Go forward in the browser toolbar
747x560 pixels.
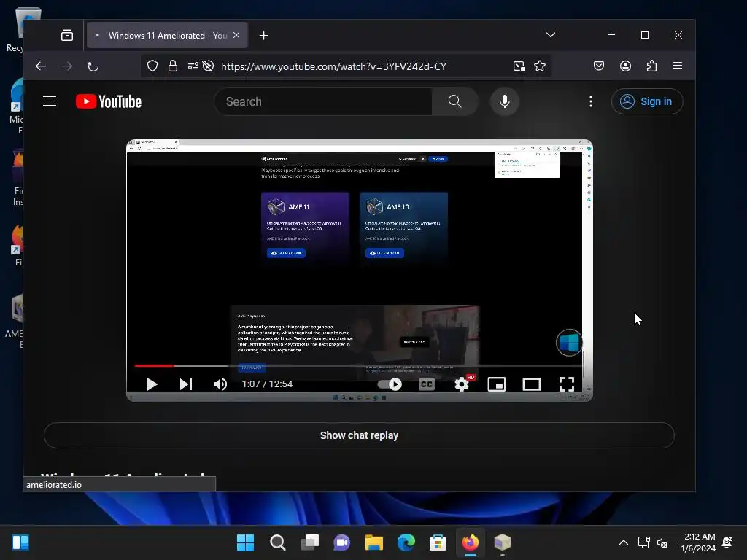click(67, 66)
